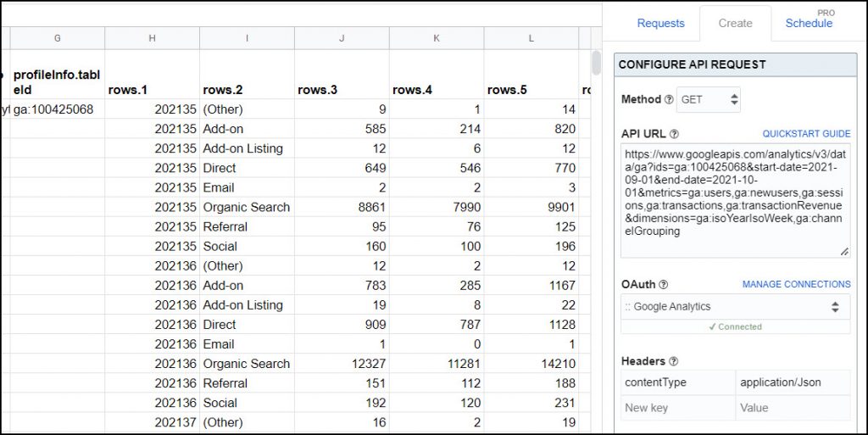Open the QUICKSTART GUIDE link
The width and height of the screenshot is (868, 435).
(807, 134)
